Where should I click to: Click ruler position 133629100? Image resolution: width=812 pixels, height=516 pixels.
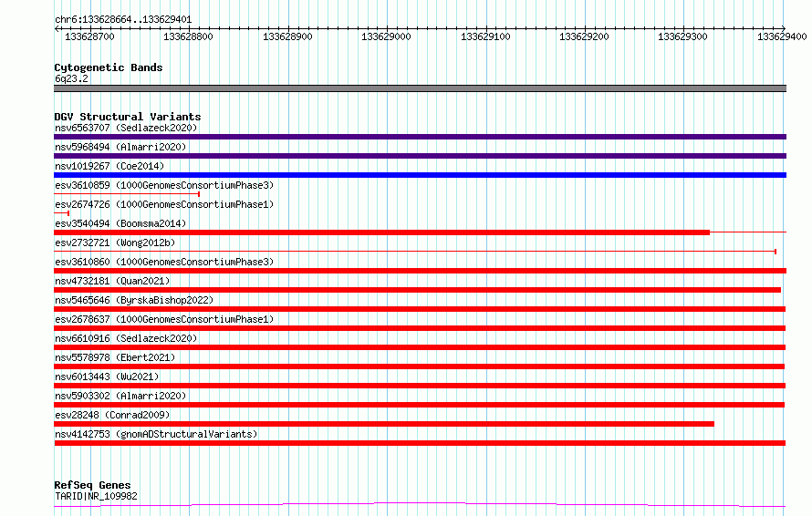point(485,36)
